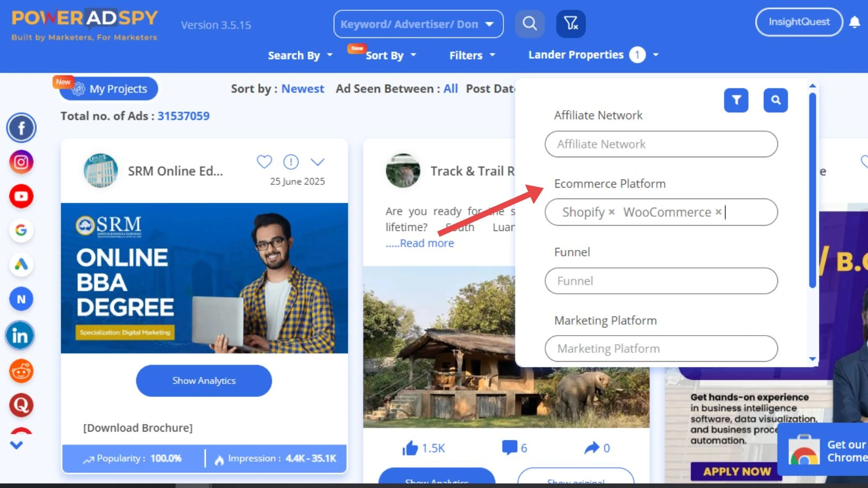Viewport: 868px width, 488px height.
Task: Open the Sort By menu
Action: tap(391, 55)
